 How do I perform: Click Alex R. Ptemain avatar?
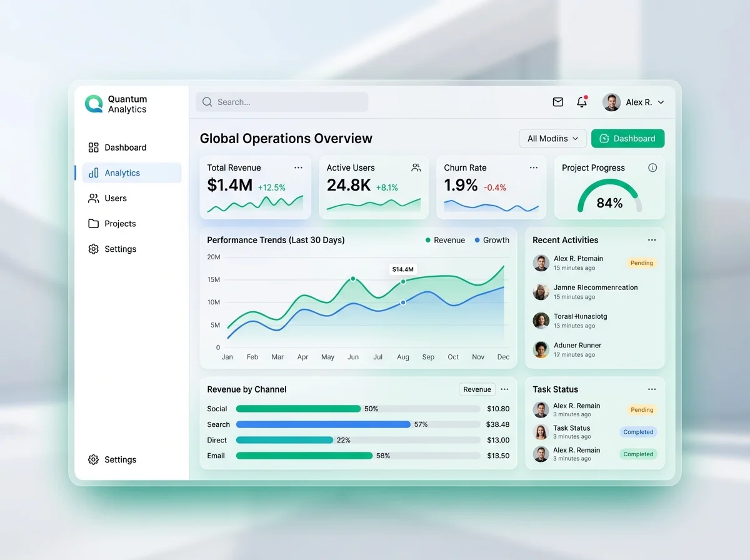tap(541, 262)
